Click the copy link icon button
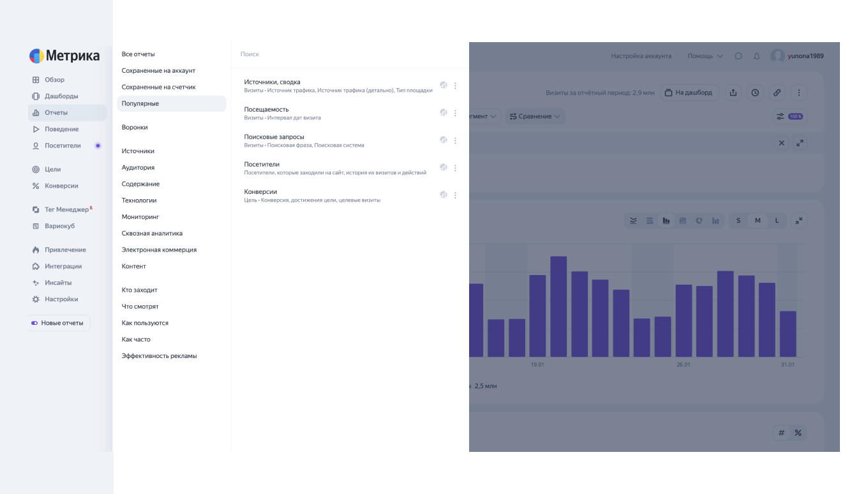868x494 pixels. pos(777,93)
